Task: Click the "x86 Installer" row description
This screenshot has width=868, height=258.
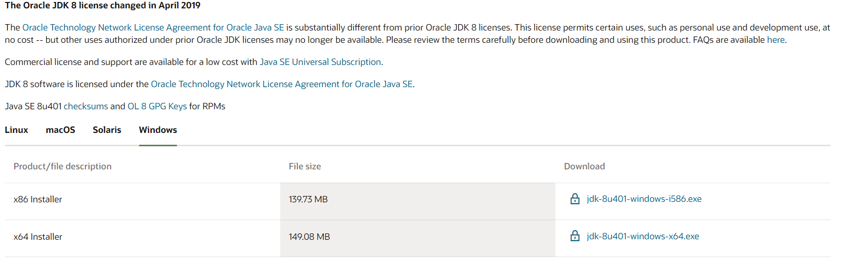Action: (38, 199)
